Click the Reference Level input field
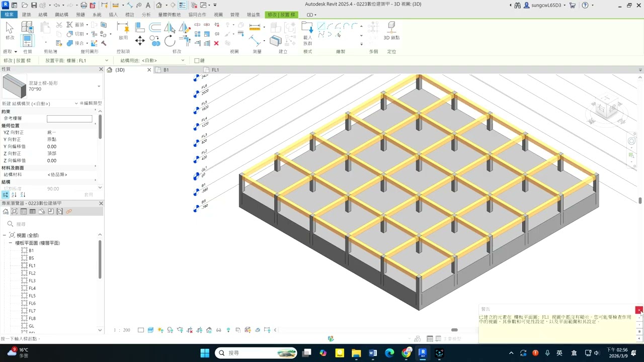Screen dimensions: 644x362 pyautogui.click(x=69, y=119)
